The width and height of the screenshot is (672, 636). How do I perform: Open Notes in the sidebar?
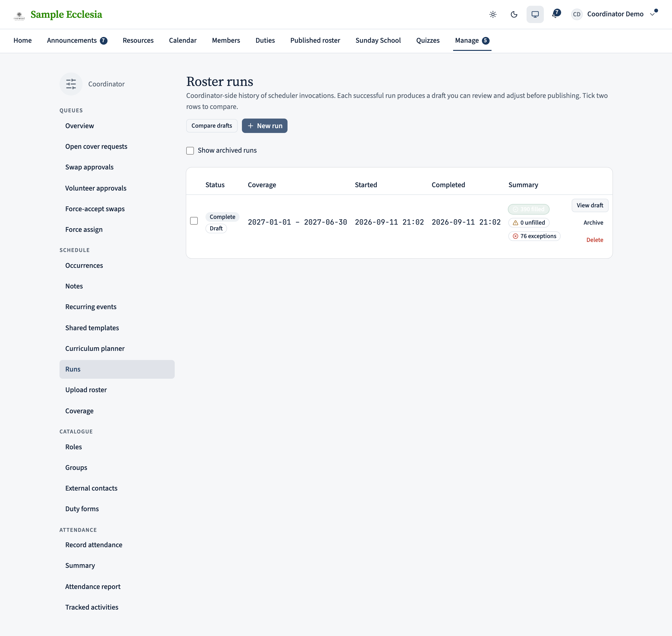(117, 286)
